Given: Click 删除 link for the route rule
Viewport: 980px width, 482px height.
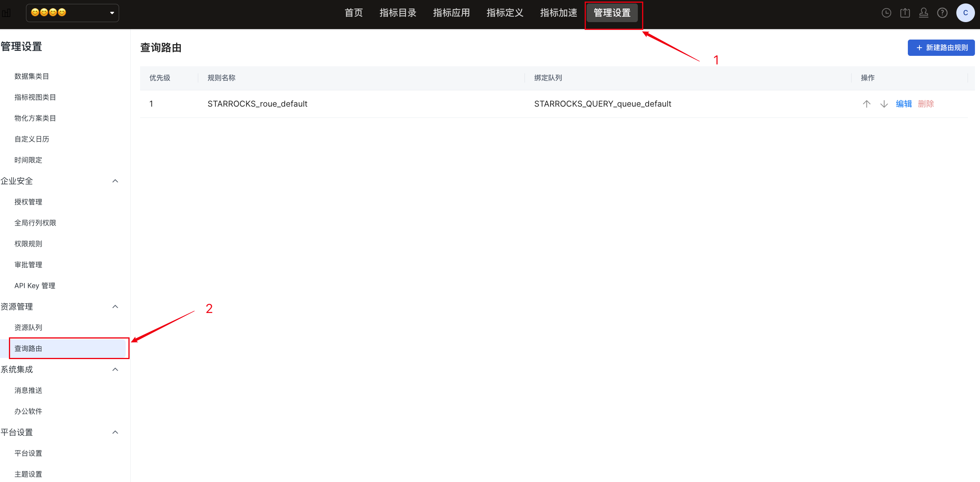Looking at the screenshot, I should (926, 104).
